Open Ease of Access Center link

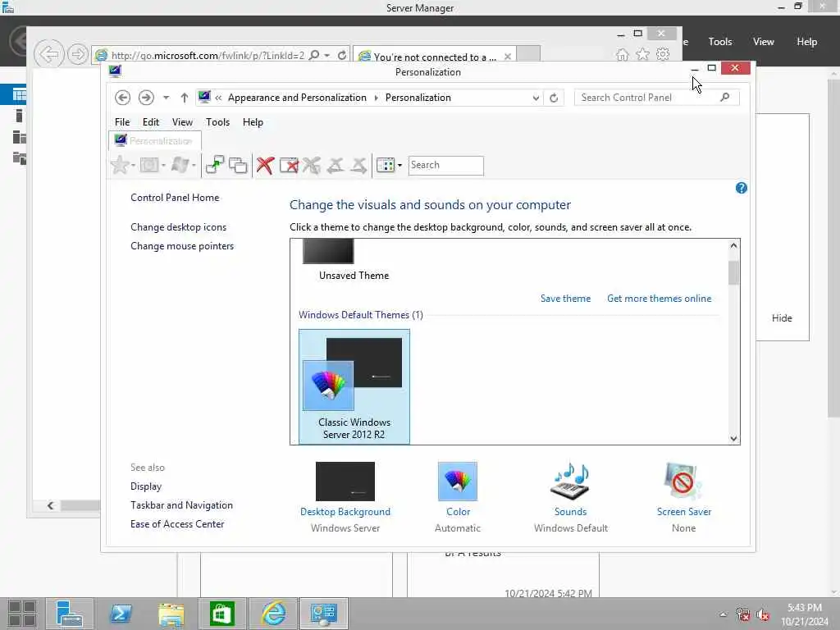tap(177, 524)
